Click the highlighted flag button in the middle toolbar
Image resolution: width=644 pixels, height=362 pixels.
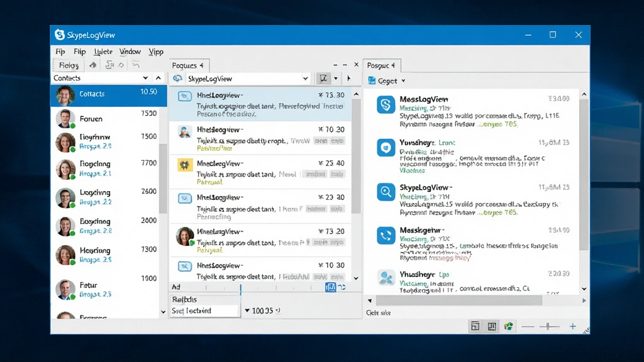[324, 79]
